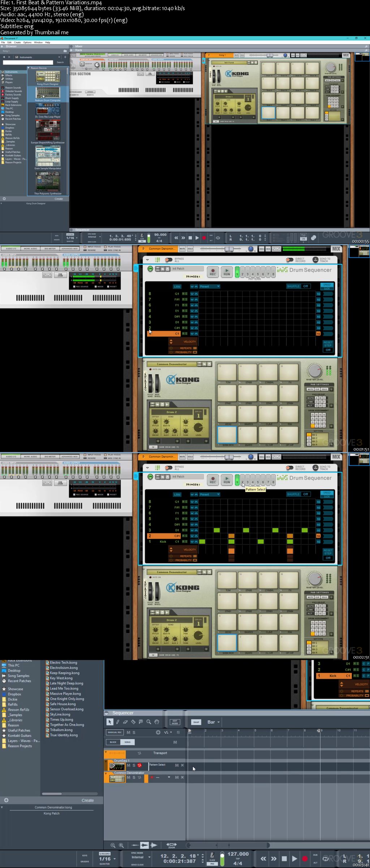This screenshot has width=370, height=868.
Task: Open the Edit menu
Action: (9, 43)
